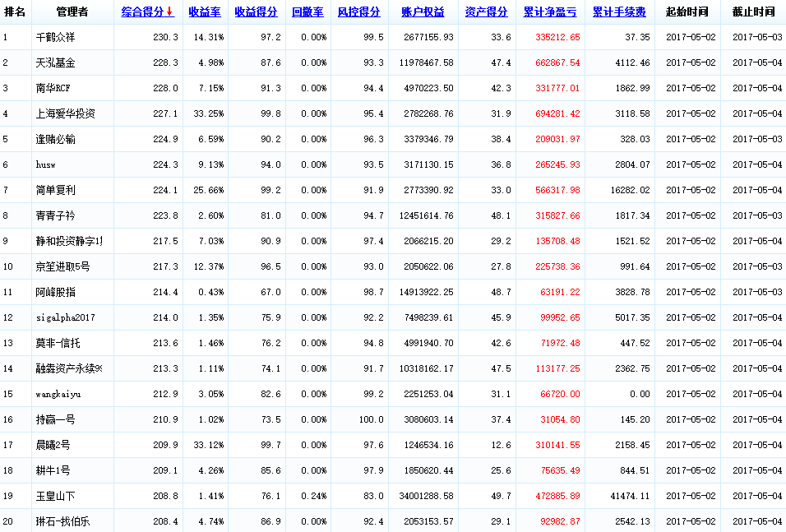Sort table by 风控得分 header
786x532 pixels.
click(x=358, y=12)
